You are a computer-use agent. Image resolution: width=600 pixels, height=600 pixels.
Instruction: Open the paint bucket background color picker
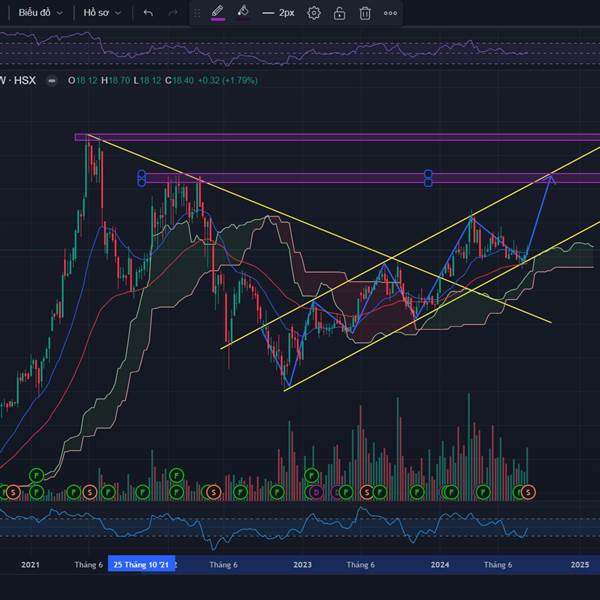point(243,13)
